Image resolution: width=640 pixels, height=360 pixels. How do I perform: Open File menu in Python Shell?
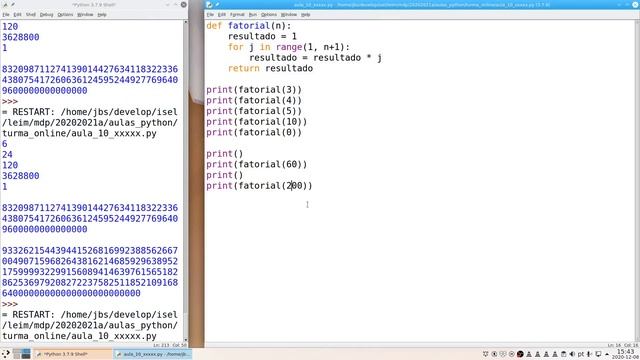[6, 14]
